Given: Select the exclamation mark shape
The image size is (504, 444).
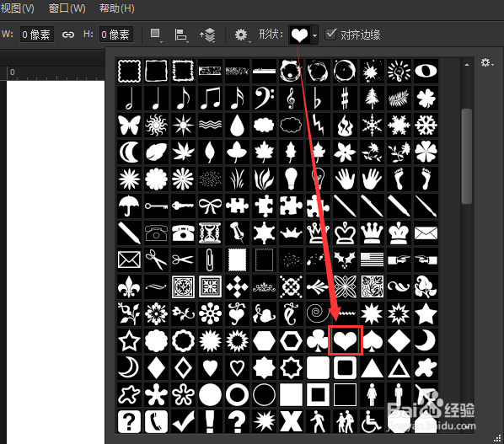Looking at the screenshot, I should coord(210,421).
